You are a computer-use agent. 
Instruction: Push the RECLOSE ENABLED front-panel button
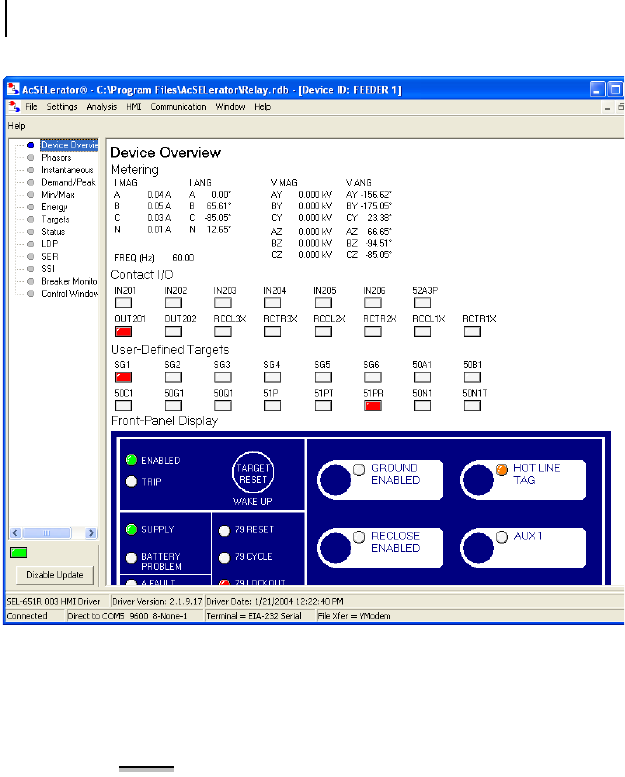[x=335, y=548]
